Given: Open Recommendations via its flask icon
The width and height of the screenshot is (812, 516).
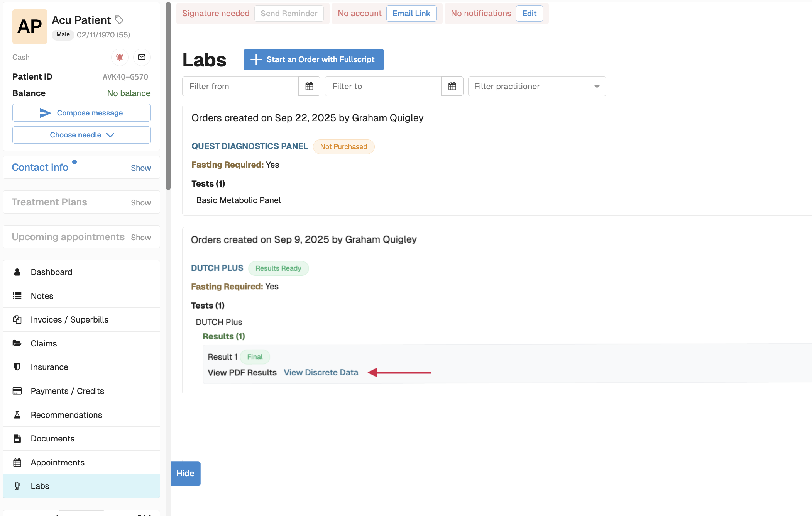Looking at the screenshot, I should pos(17,415).
